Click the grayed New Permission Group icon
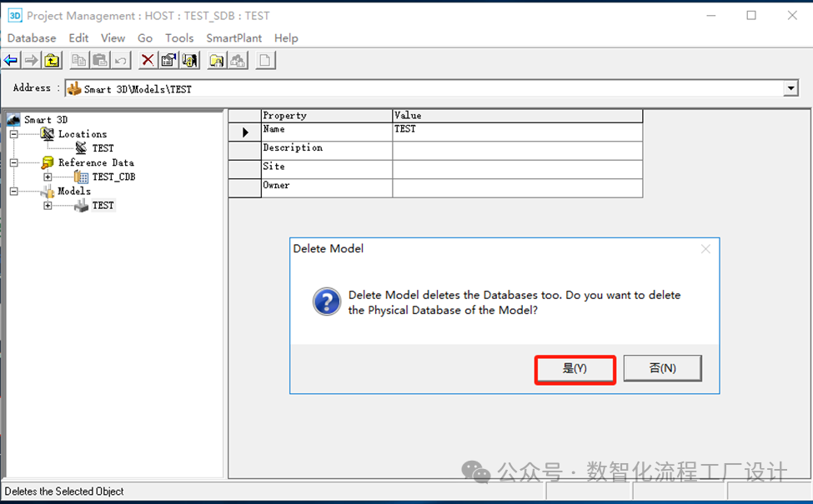 [x=238, y=61]
